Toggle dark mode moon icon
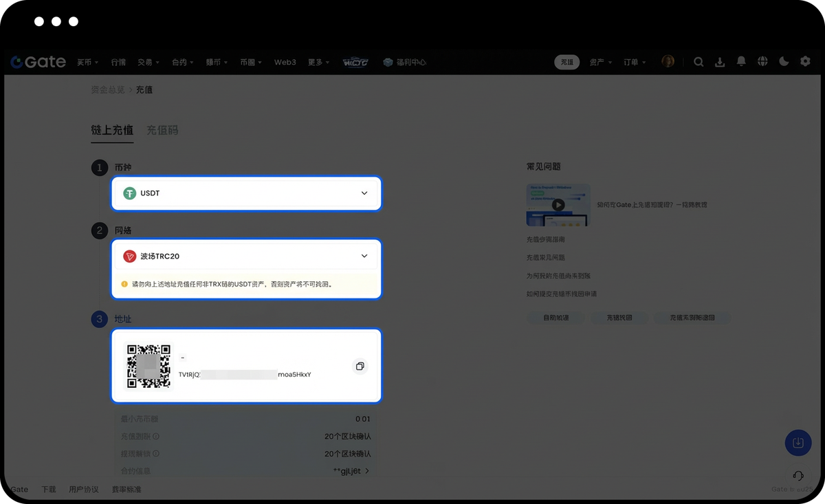 (784, 62)
